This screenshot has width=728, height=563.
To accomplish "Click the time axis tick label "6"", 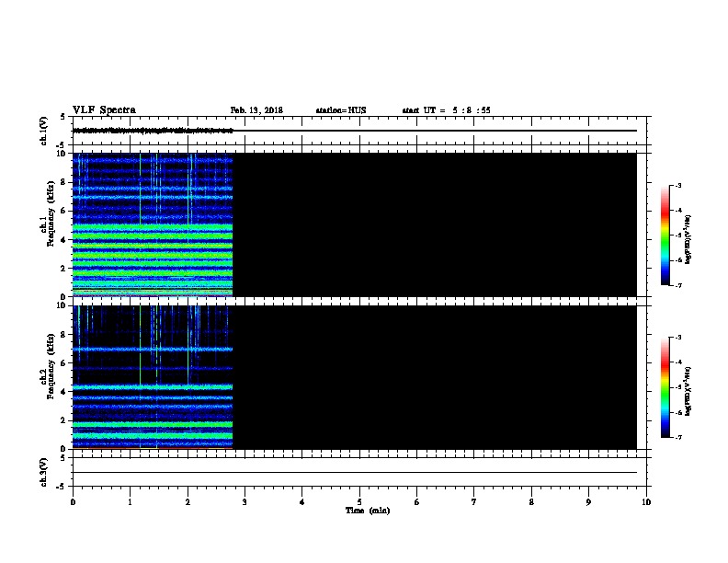I will tap(416, 501).
